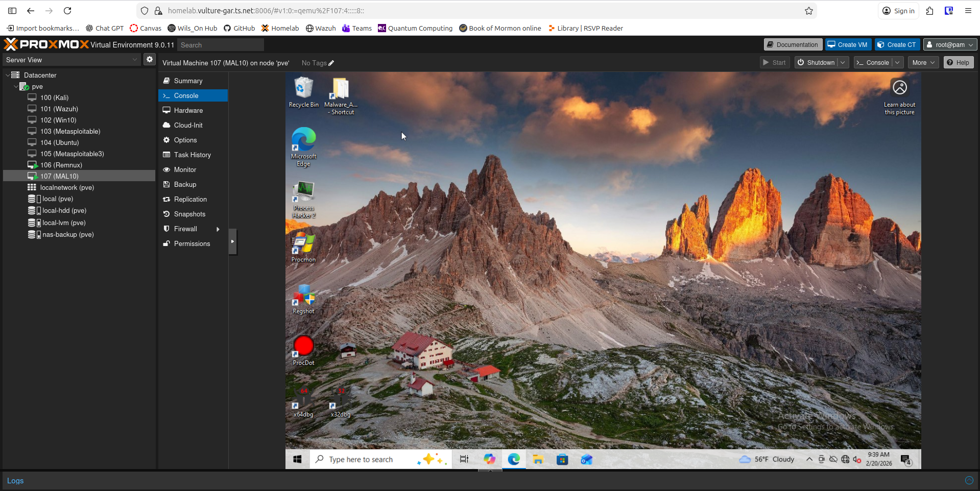The width and height of the screenshot is (980, 491).
Task: Open the root@pam user menu
Action: [950, 45]
